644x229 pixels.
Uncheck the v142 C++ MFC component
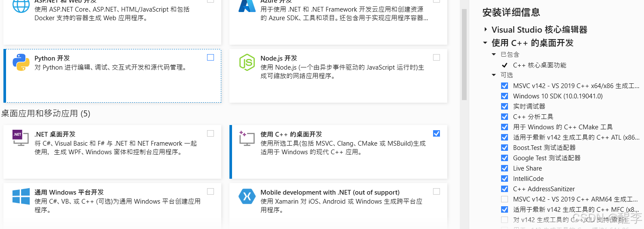pos(505,210)
